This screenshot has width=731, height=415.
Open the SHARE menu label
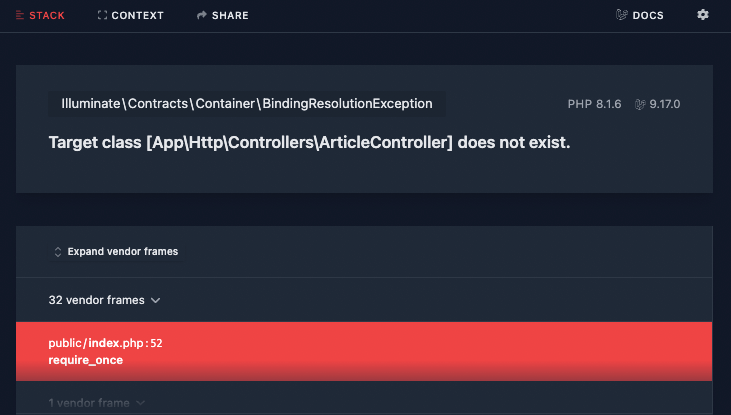(230, 15)
